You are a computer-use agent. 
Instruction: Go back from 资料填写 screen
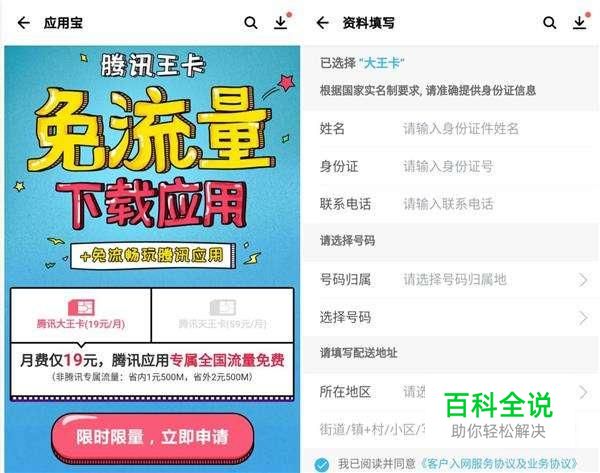tap(323, 23)
